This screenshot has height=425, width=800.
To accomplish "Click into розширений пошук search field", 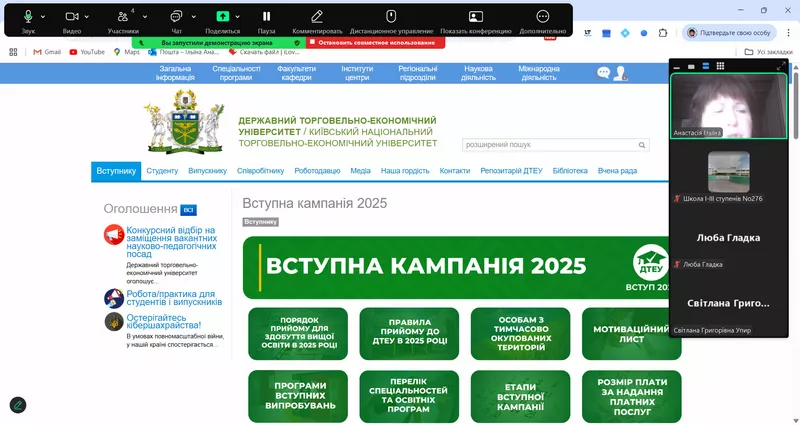I will 549,145.
